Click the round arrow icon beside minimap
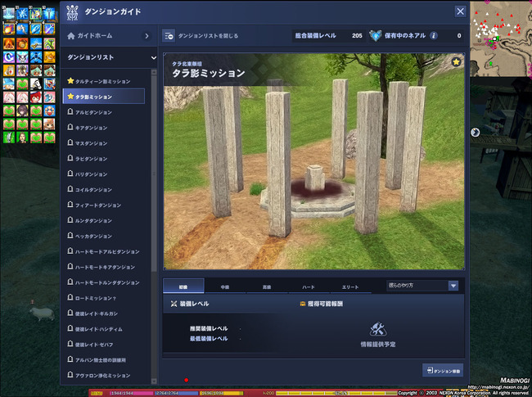This screenshot has height=397, width=532. pyautogui.click(x=475, y=133)
